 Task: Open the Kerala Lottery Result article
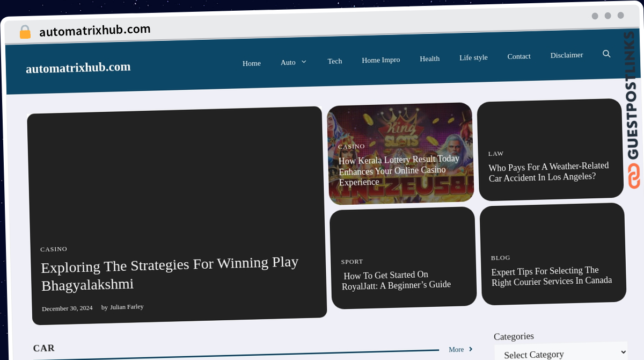pos(399,170)
